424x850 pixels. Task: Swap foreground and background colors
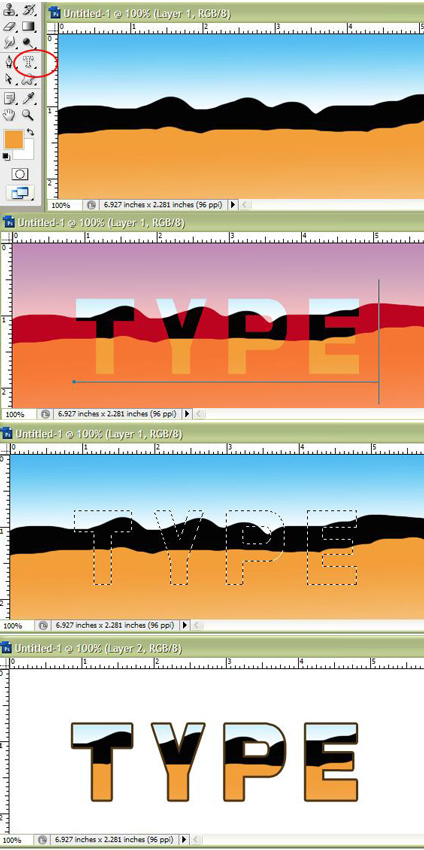pyautogui.click(x=30, y=132)
